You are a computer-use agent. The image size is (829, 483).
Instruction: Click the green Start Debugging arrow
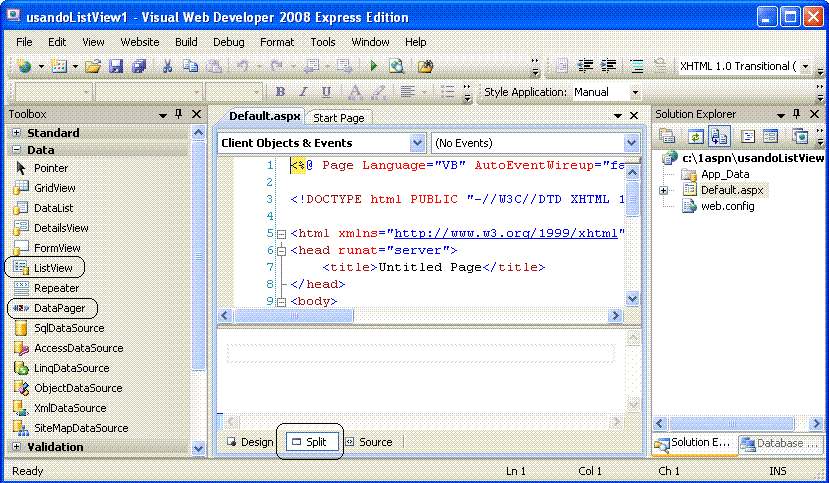point(374,66)
